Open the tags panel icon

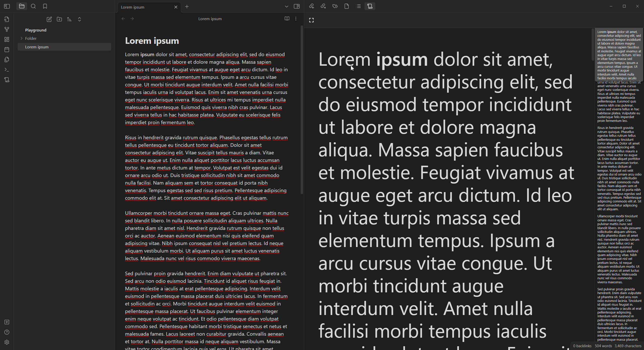point(335,6)
